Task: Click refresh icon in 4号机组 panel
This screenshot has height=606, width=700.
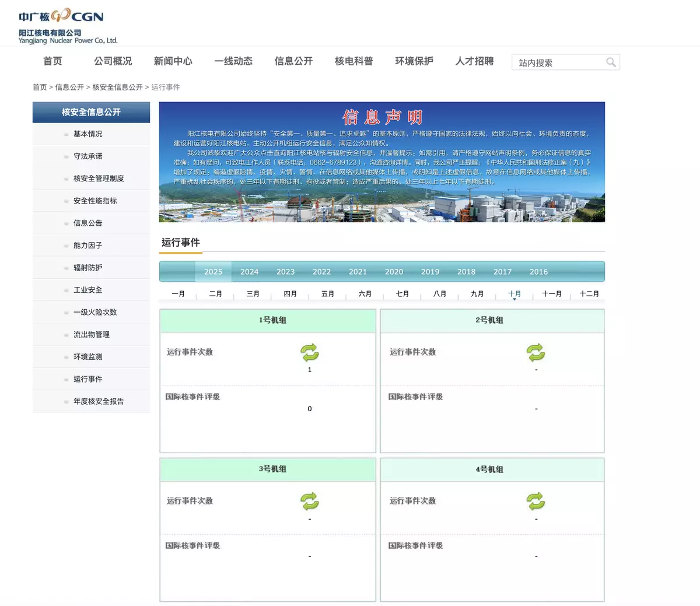Action: (535, 501)
